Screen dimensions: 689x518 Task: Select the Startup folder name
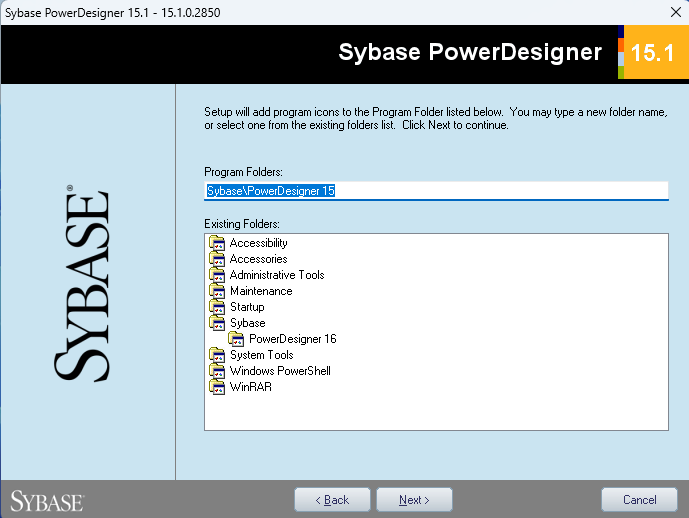pos(247,307)
